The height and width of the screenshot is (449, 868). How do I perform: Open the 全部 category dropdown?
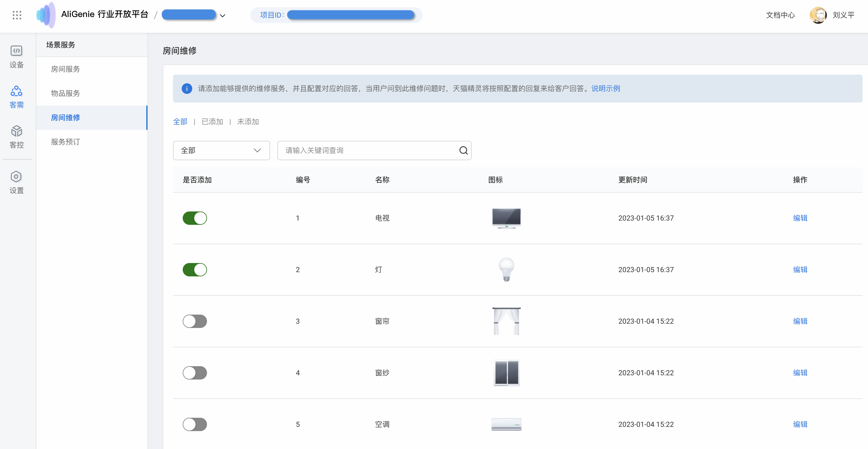[221, 150]
